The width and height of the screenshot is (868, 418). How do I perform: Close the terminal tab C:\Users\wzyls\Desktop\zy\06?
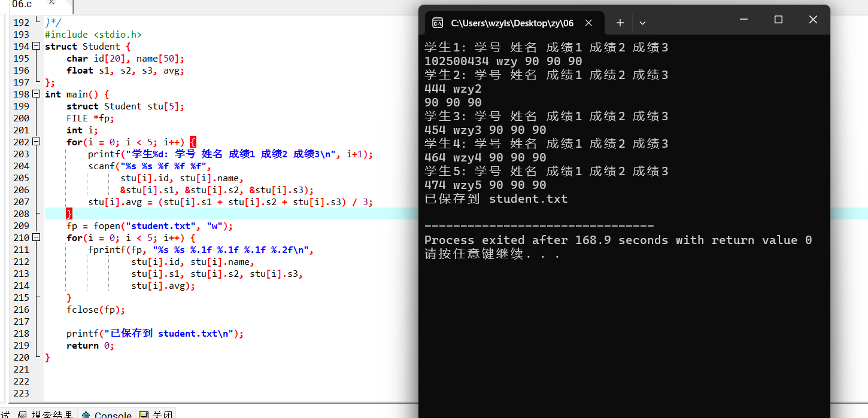[x=588, y=23]
